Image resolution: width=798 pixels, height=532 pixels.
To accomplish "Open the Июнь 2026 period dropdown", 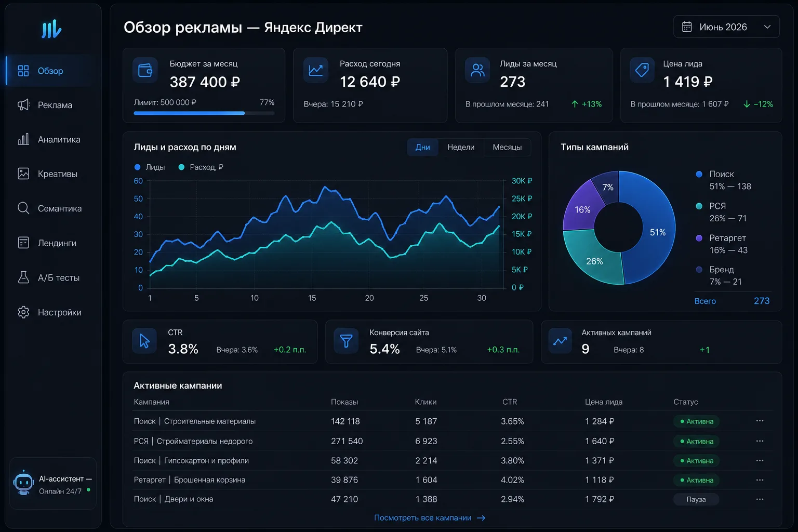I will pos(726,27).
